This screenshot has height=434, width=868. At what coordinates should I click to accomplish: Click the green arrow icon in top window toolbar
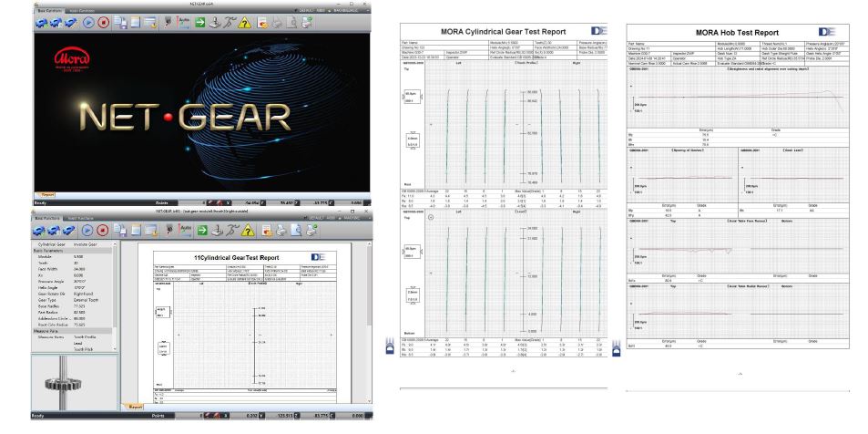coord(199,23)
